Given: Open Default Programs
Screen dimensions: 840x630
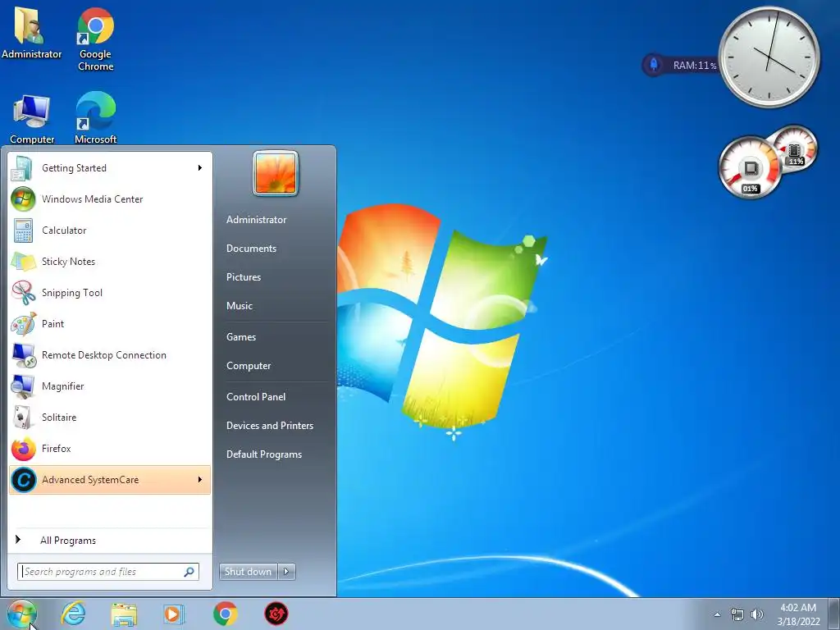Looking at the screenshot, I should 263,454.
